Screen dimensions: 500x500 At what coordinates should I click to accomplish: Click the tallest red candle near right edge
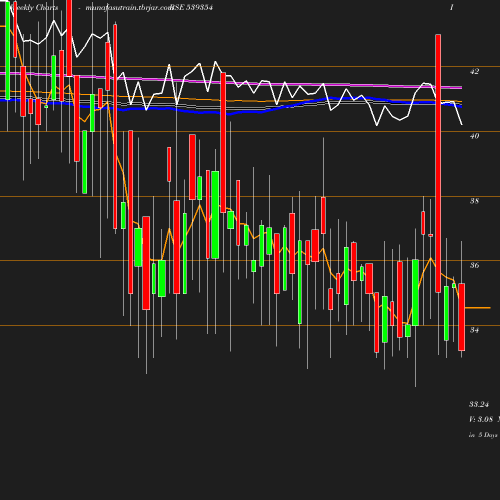coord(438,163)
